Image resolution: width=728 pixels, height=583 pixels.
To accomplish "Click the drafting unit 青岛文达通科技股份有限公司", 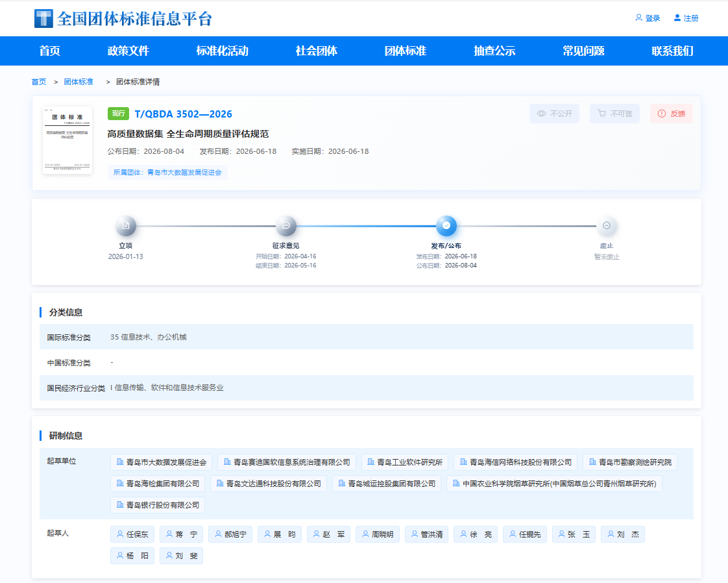I will [x=269, y=484].
